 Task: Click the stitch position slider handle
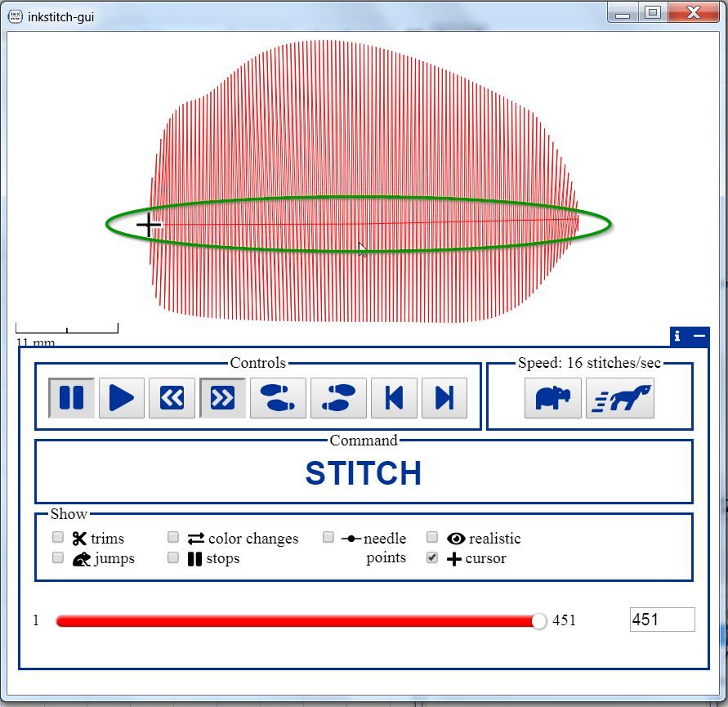pyautogui.click(x=538, y=620)
